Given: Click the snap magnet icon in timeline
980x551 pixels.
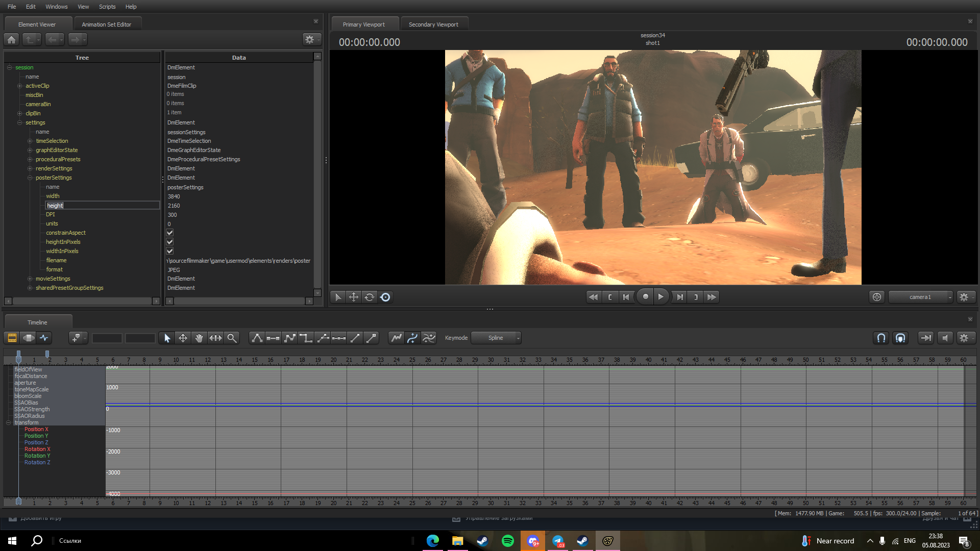Looking at the screenshot, I should (x=881, y=338).
